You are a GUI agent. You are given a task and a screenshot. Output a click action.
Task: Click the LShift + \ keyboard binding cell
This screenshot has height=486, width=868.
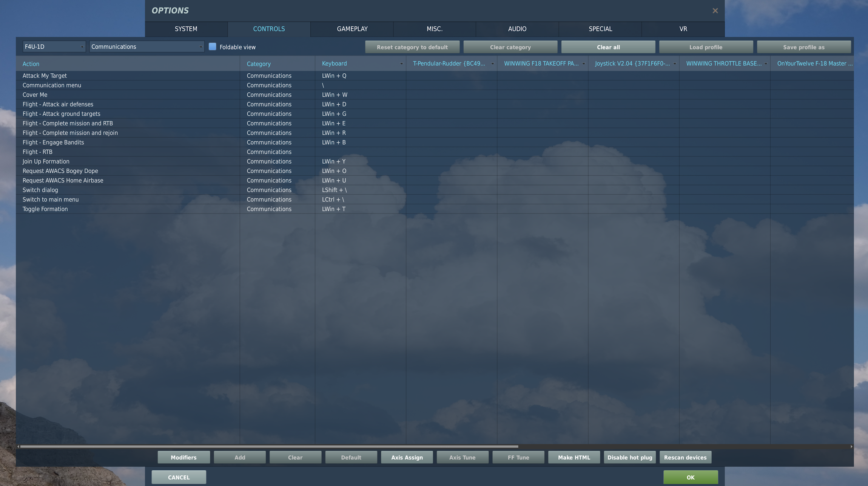361,190
